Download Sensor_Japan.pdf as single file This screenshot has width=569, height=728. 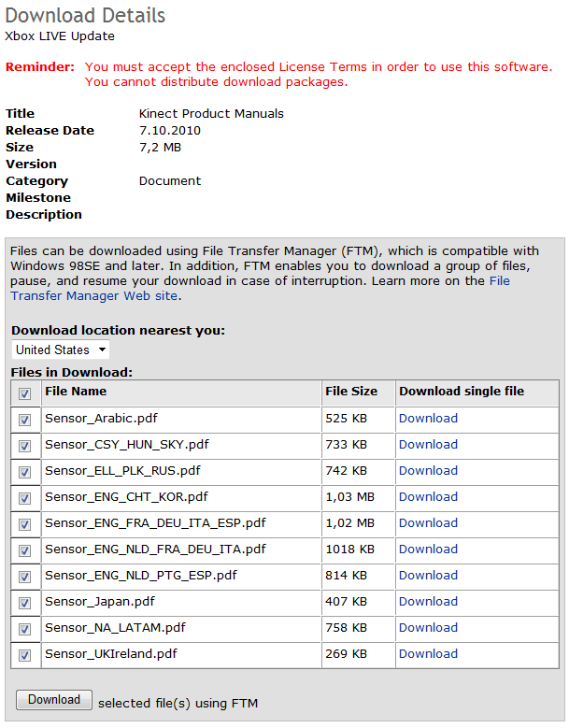point(428,601)
